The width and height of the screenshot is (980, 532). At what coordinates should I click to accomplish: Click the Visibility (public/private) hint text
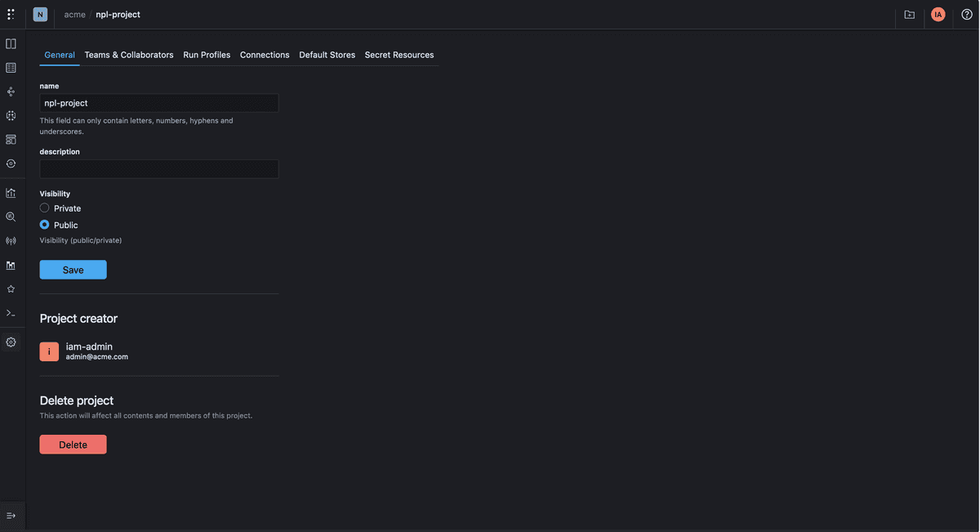81,240
